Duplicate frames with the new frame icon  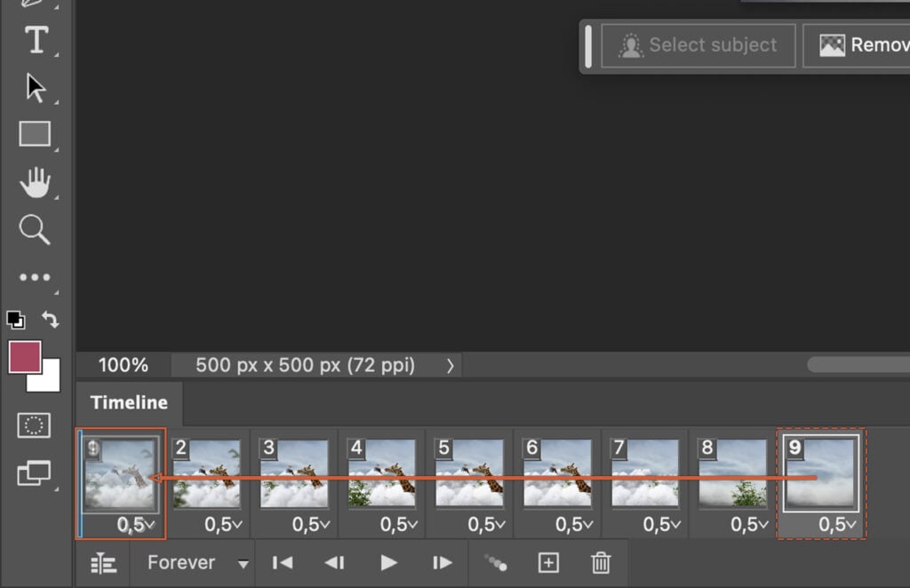click(x=548, y=561)
